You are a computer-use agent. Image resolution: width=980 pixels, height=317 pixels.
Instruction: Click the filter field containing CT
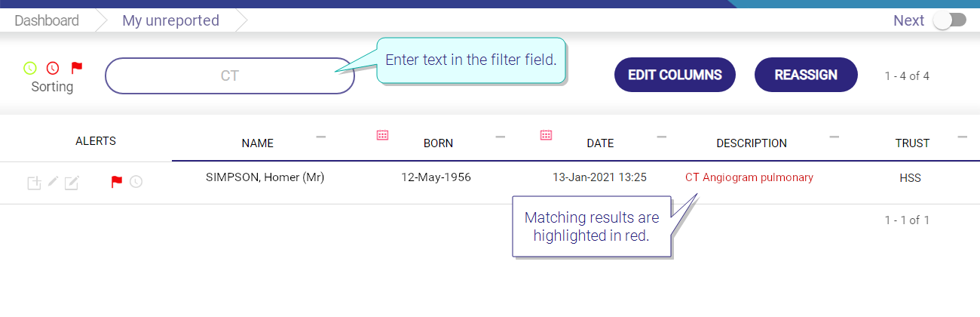click(230, 75)
